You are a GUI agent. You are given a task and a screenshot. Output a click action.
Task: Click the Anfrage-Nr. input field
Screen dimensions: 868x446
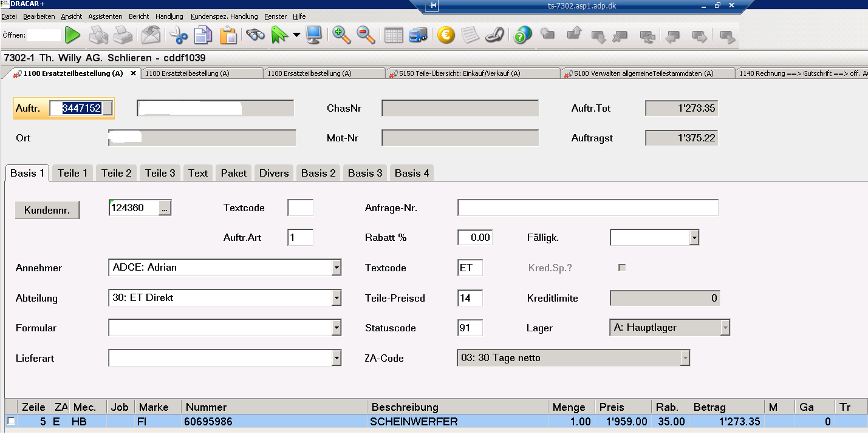tap(587, 208)
